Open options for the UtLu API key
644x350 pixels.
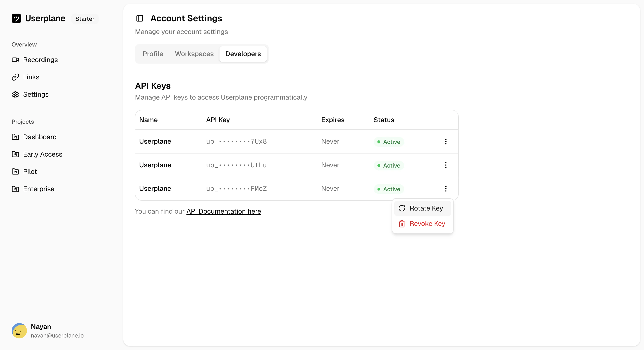coord(446,165)
